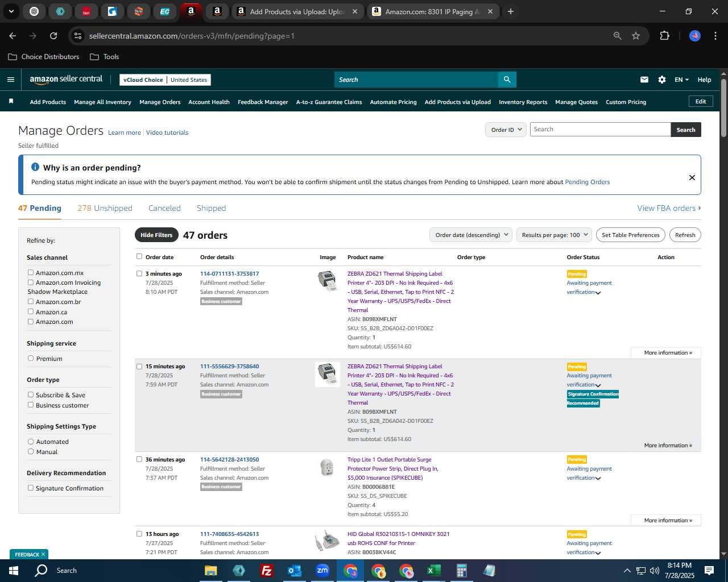Click the info icon beside 'Why is an order pending?'
Image resolution: width=728 pixels, height=582 pixels.
coord(35,167)
